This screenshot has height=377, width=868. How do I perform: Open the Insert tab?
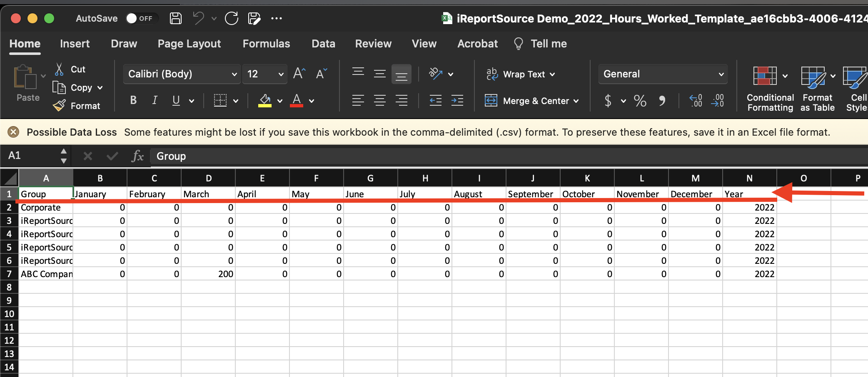point(75,44)
